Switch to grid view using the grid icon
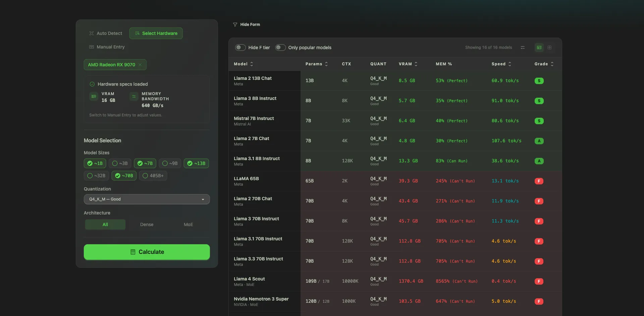 549,47
